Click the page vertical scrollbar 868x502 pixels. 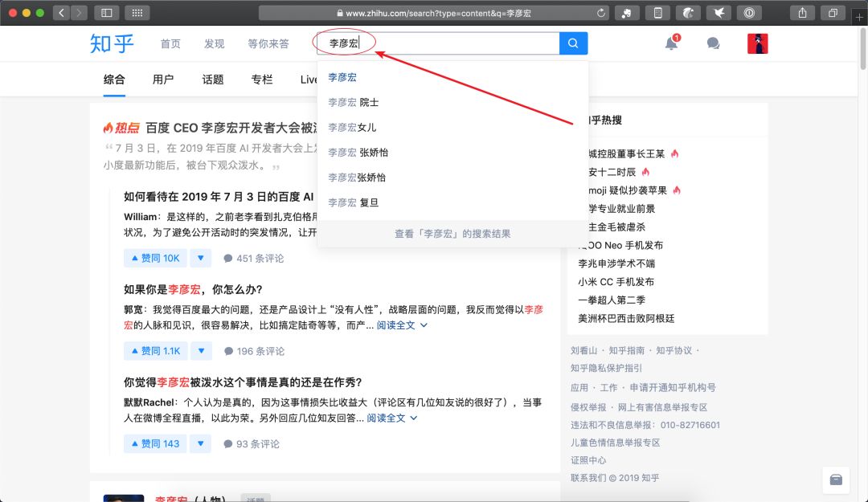[x=863, y=50]
